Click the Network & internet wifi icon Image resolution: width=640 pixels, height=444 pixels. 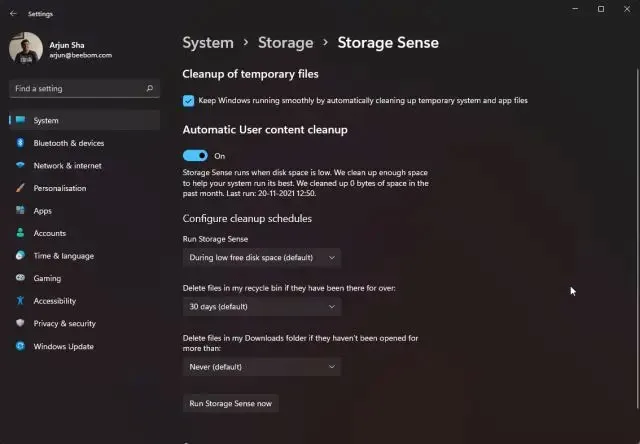coord(20,165)
